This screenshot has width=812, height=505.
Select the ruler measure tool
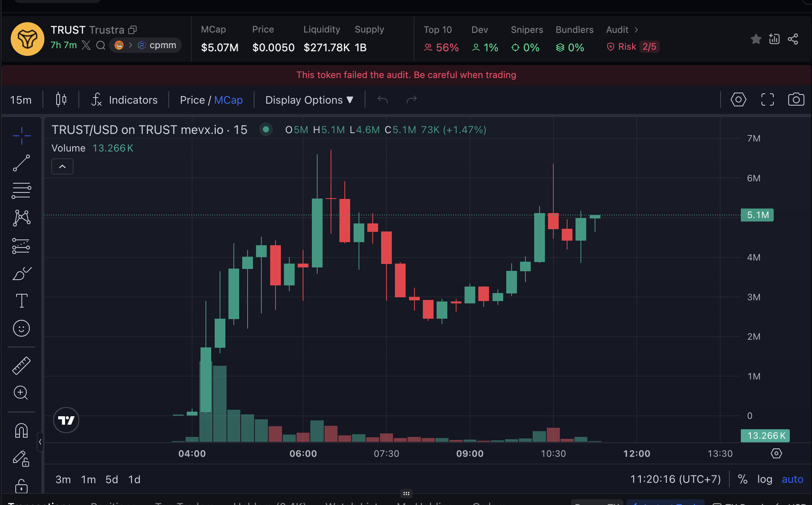pyautogui.click(x=21, y=365)
